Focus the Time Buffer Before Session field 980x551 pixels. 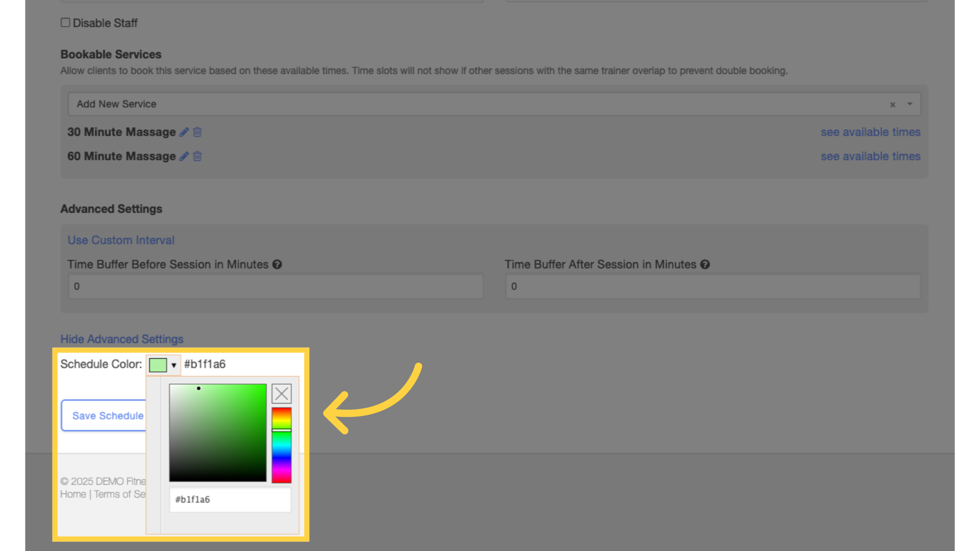coord(276,286)
